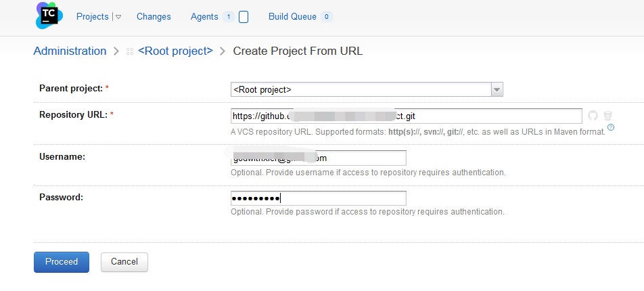The width and height of the screenshot is (644, 291).
Task: Go to the Changes tab
Action: point(154,16)
